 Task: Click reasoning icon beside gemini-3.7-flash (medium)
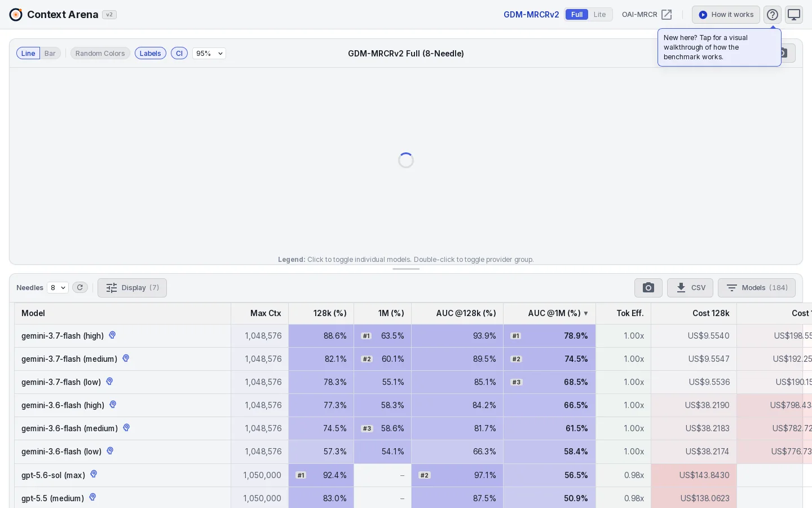click(x=126, y=358)
